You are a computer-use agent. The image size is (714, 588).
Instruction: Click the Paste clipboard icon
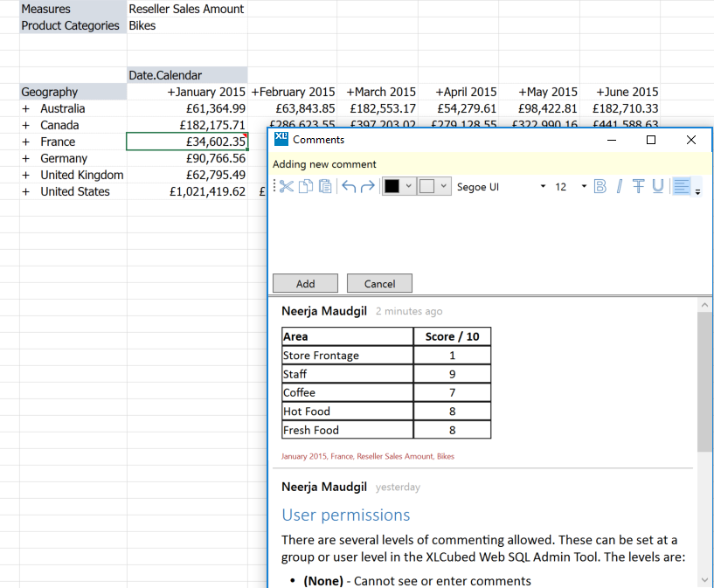(x=325, y=186)
